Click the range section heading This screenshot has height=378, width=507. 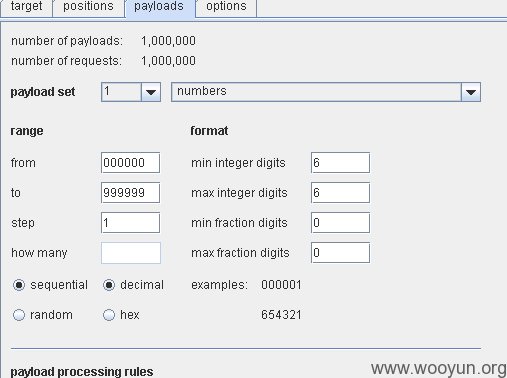27,131
